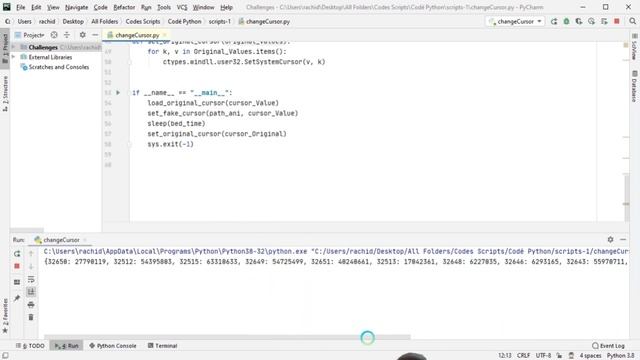Click the 12:13 cursor position indicator
This screenshot has width=640, height=360.
click(x=504, y=356)
